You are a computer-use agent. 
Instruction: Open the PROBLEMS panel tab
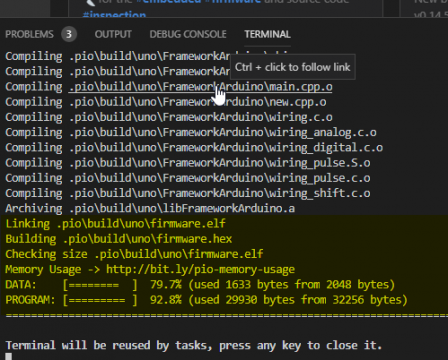29,34
